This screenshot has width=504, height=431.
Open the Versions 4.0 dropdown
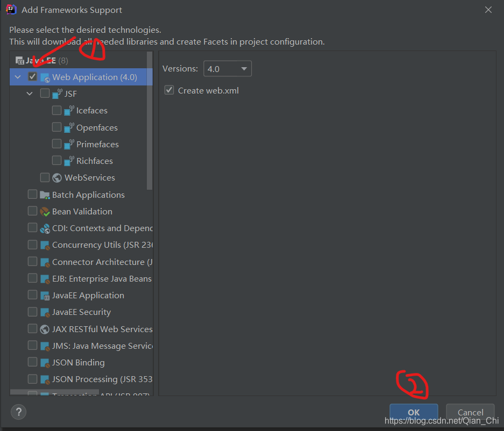tap(227, 69)
